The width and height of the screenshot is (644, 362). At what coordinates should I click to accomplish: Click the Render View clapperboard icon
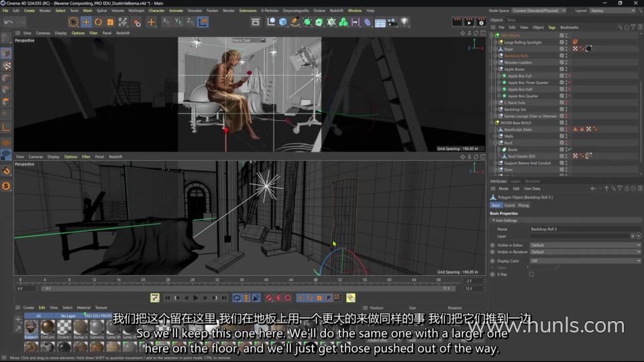tap(458, 22)
